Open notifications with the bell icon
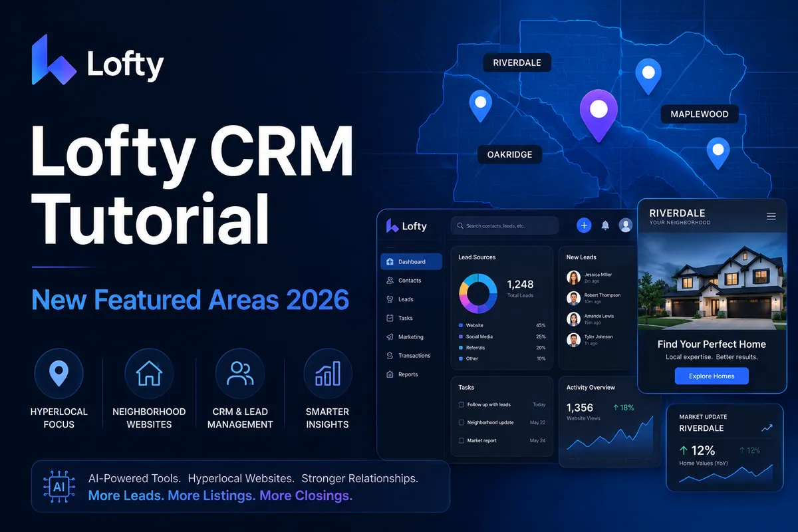Image resolution: width=798 pixels, height=532 pixels. point(605,225)
